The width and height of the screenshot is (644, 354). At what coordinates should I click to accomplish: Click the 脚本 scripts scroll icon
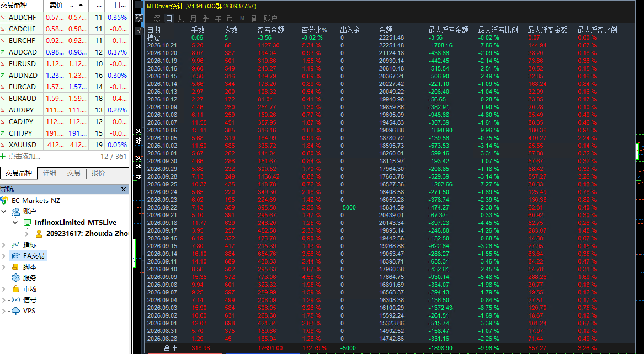coord(15,267)
